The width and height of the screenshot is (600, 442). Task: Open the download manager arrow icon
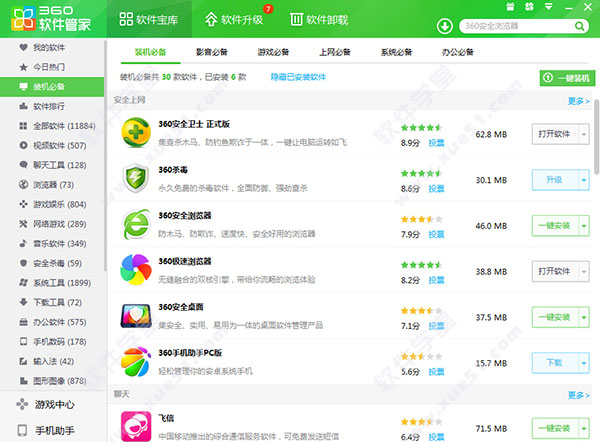pyautogui.click(x=445, y=26)
